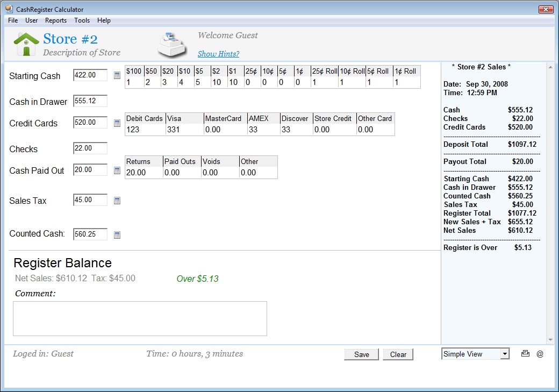Click the Clear button
This screenshot has width=559, height=392.
(398, 354)
